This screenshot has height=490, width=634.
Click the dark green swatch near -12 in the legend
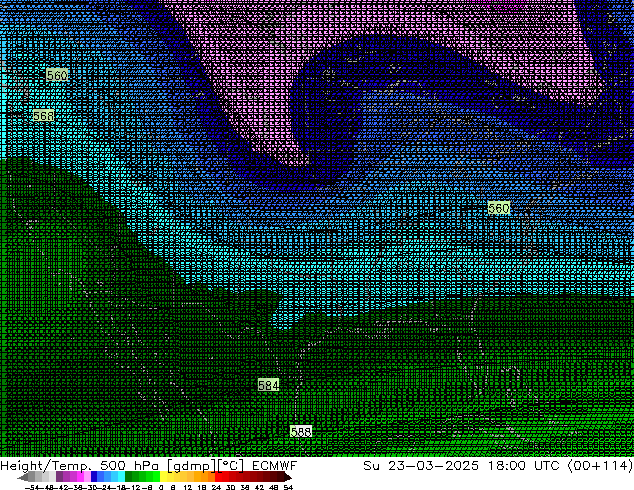pyautogui.click(x=129, y=476)
